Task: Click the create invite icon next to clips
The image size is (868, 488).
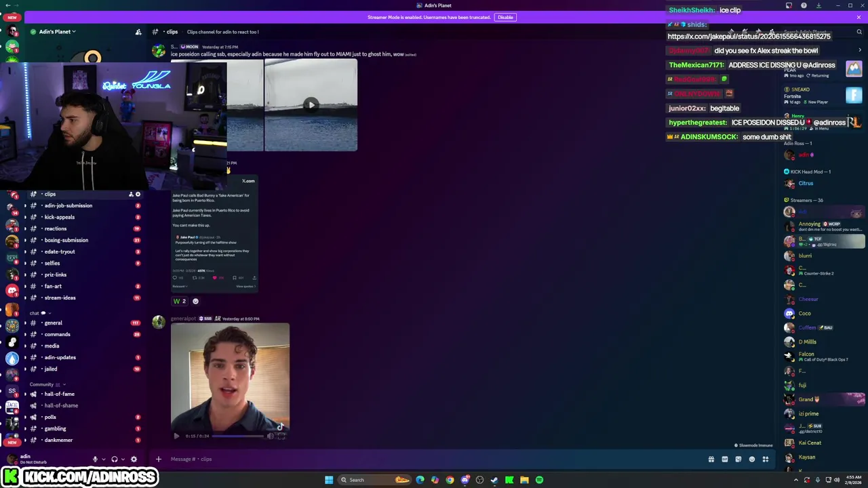Action: pos(131,194)
